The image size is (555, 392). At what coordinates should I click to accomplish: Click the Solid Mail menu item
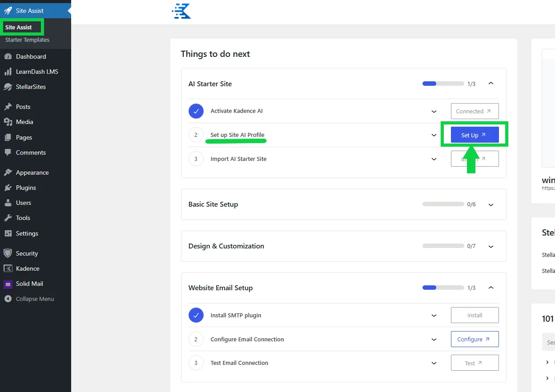36,284
